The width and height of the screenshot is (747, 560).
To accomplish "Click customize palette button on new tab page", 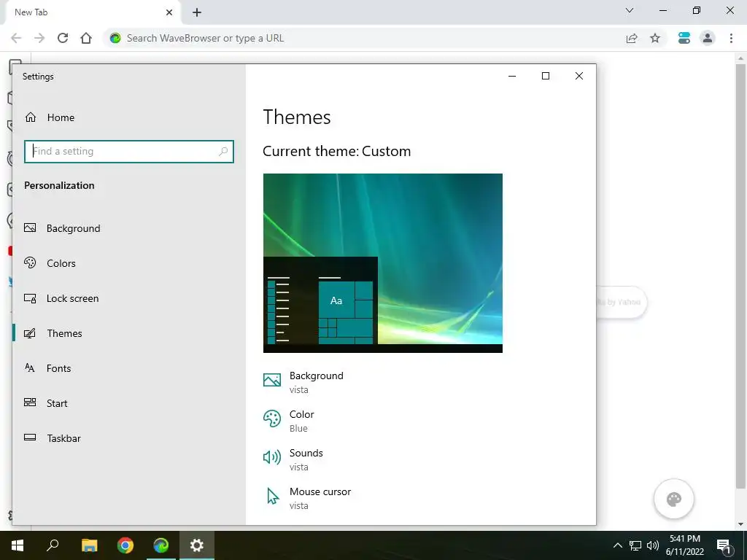I will click(x=674, y=499).
